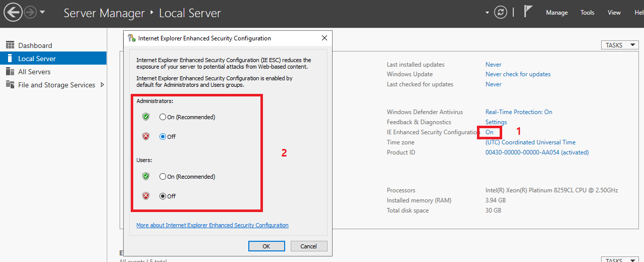Screen dimensions: 644x262
Task: Click the 3.94 GB installed memory value
Action: coord(496,200)
